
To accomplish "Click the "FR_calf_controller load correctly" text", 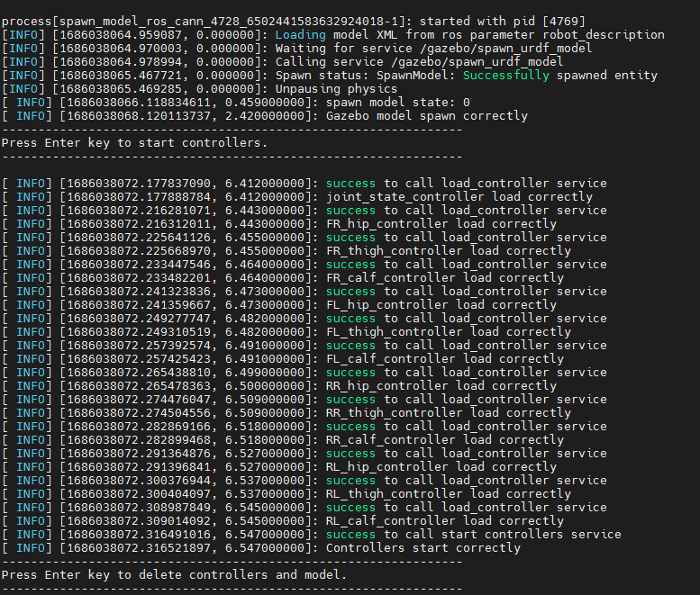I will coord(444,277).
